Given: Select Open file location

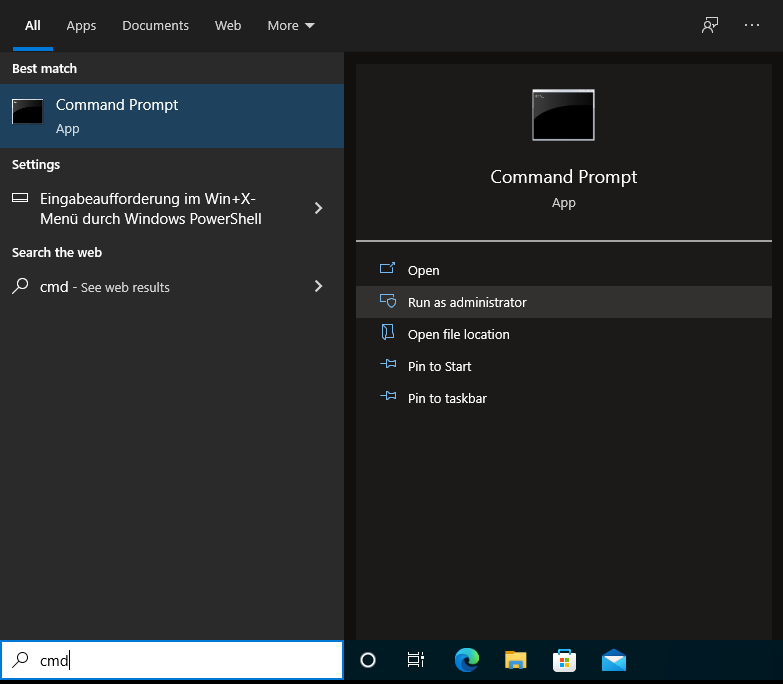Looking at the screenshot, I should click(458, 334).
